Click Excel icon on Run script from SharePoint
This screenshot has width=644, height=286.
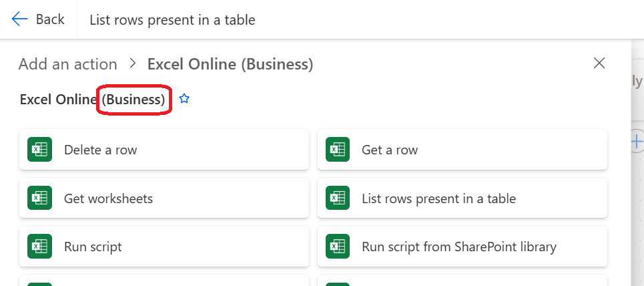(x=338, y=246)
